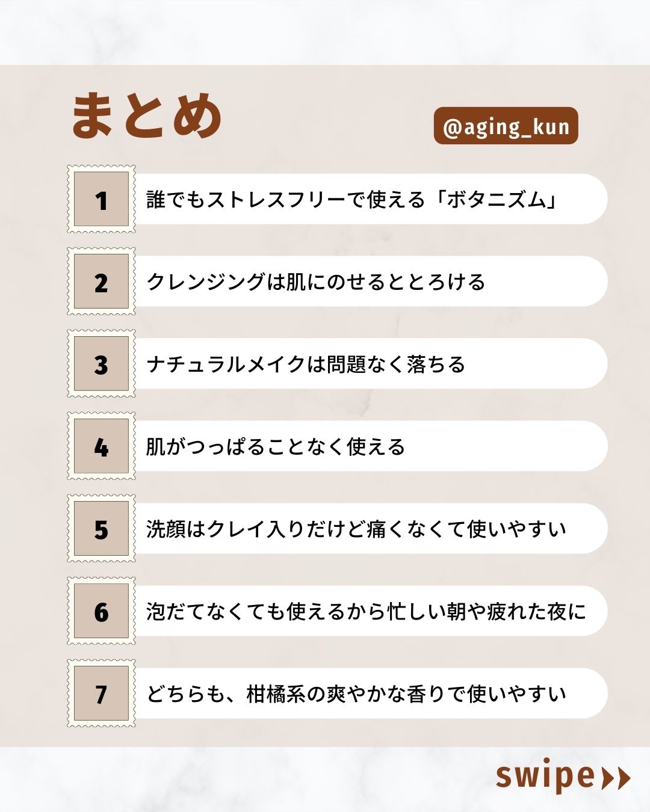Select the number 5 stamp icon
The image size is (650, 812).
[101, 529]
